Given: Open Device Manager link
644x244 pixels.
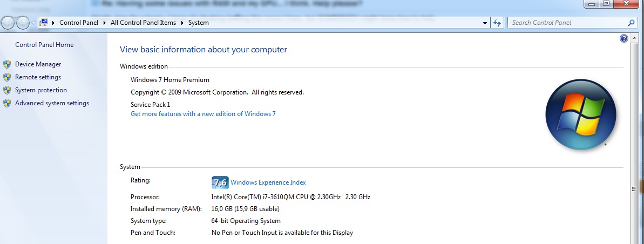Looking at the screenshot, I should 38,64.
